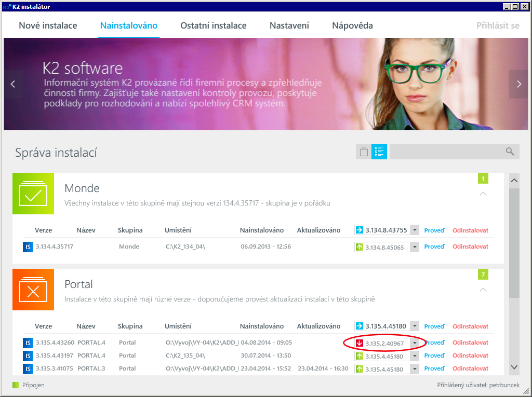Open the Nové instalace tab
Screen dimensions: 532x397
tap(48, 25)
